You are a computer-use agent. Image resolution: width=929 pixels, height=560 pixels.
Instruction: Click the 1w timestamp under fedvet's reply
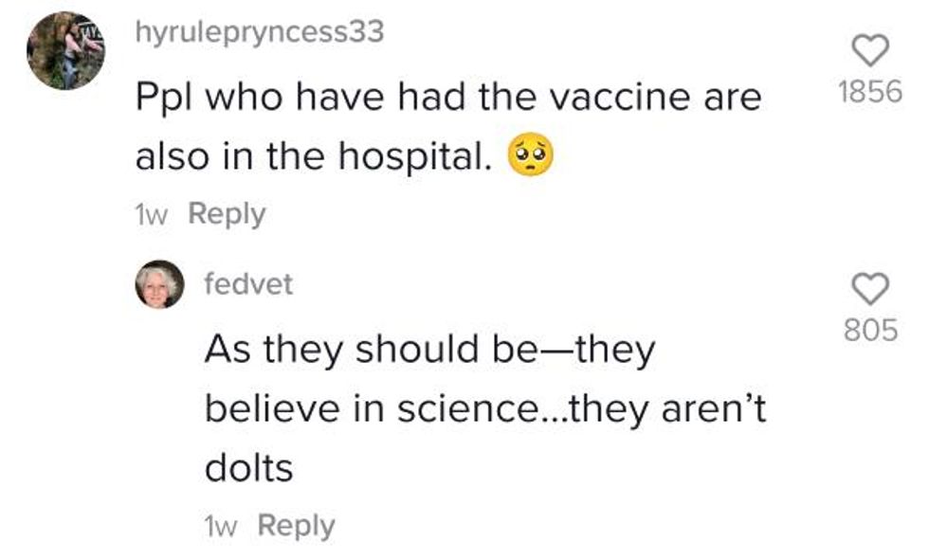pos(221,526)
